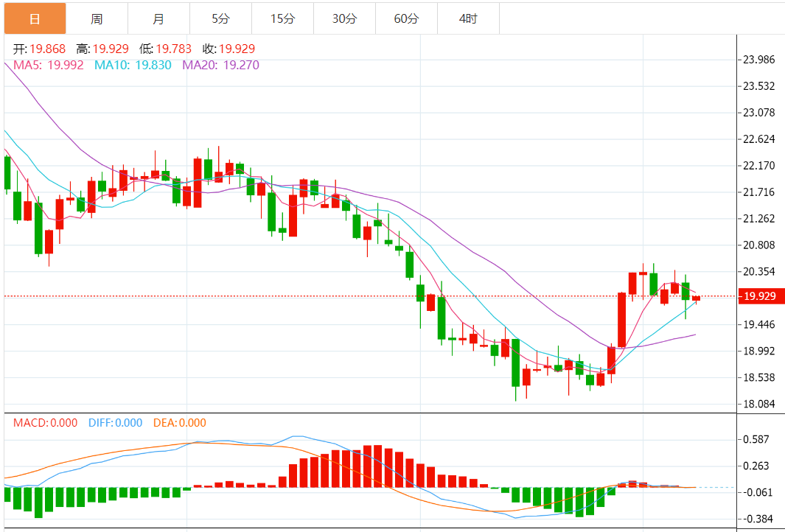
Task: Click the closing price 收: 19.929
Action: click(x=228, y=49)
